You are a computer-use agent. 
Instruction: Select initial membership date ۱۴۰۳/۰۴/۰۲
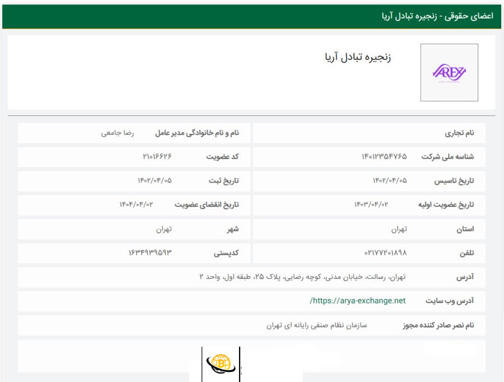click(371, 204)
